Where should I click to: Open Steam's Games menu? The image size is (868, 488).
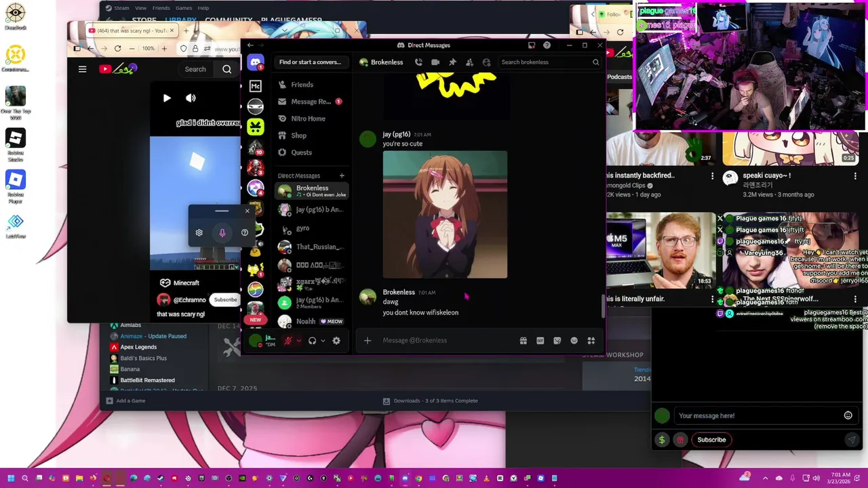coord(184,8)
